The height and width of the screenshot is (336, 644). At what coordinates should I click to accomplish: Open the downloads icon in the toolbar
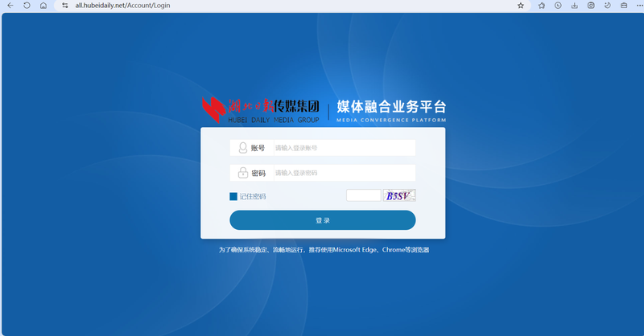click(x=574, y=6)
